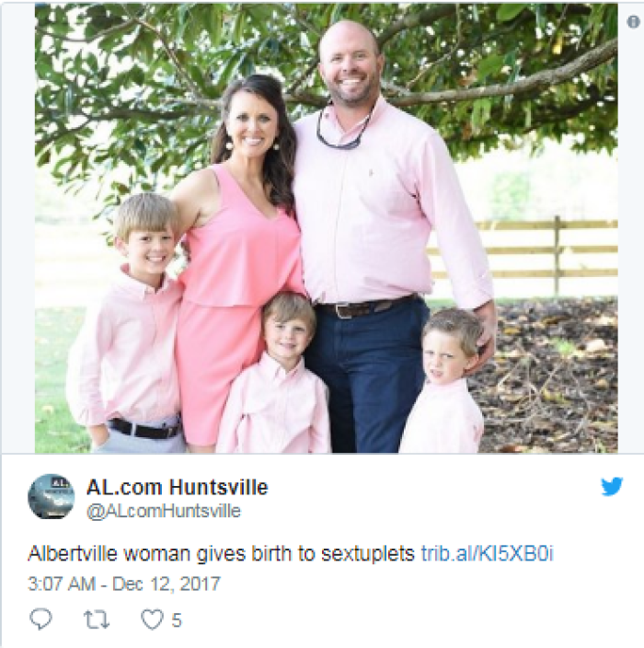Viewport: 644px width, 648px height.
Task: Open the 3:07 AM - Dec 12, 2017 timestamp
Action: pyautogui.click(x=124, y=584)
